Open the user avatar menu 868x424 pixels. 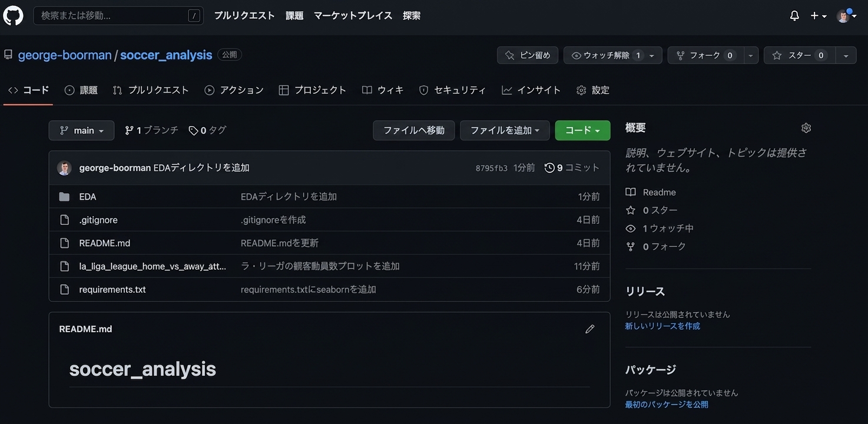846,16
